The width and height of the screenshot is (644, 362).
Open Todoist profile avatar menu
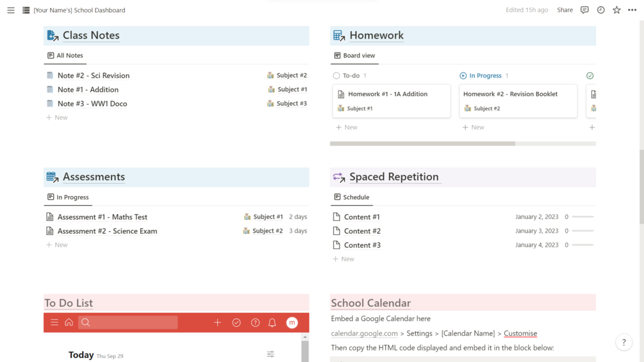[292, 322]
